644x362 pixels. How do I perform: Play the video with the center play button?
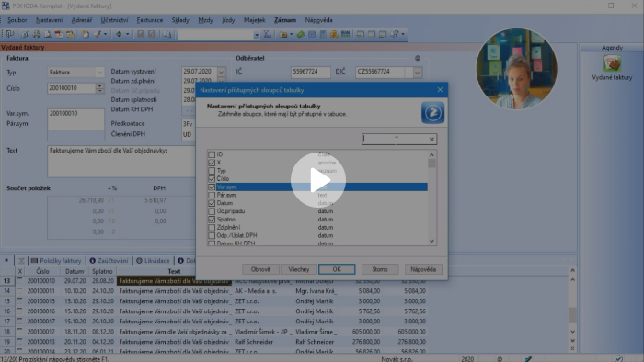318,180
